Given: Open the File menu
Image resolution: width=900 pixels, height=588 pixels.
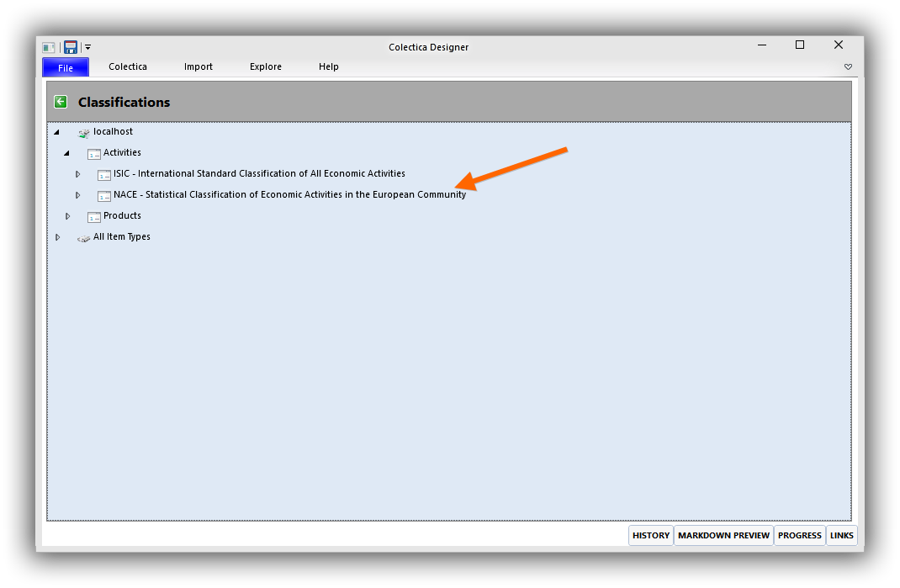Looking at the screenshot, I should pyautogui.click(x=66, y=67).
